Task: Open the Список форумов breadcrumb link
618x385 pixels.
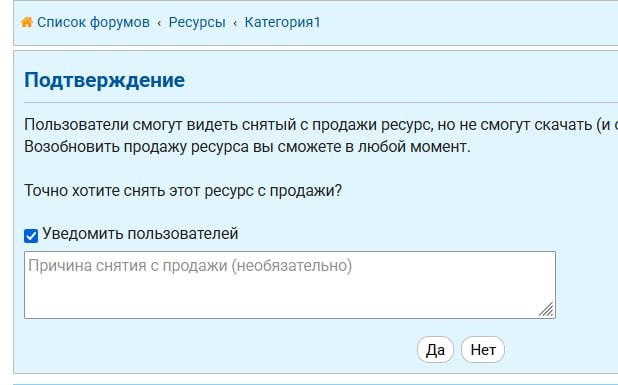Action: [93, 22]
